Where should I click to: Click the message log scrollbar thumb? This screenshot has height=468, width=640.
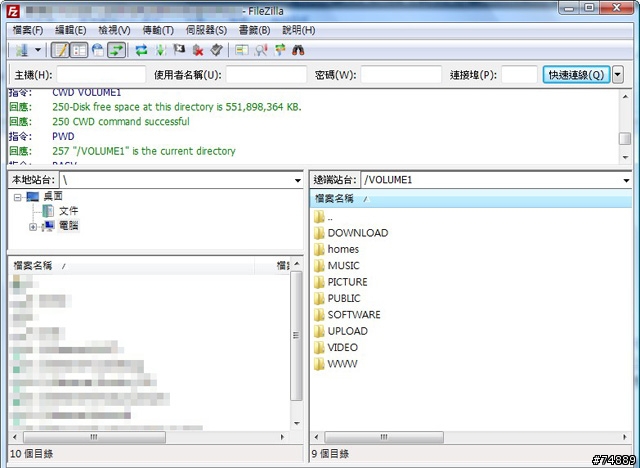[625, 139]
